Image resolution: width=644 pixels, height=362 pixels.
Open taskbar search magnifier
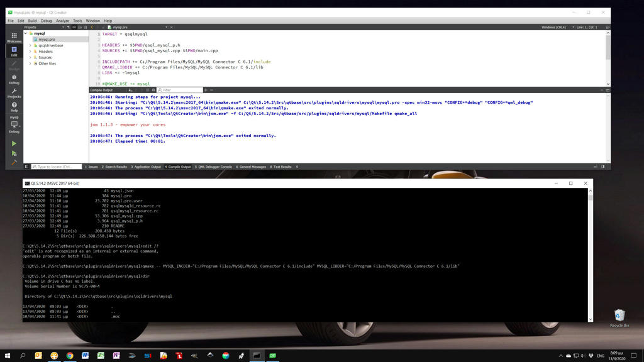(x=23, y=356)
